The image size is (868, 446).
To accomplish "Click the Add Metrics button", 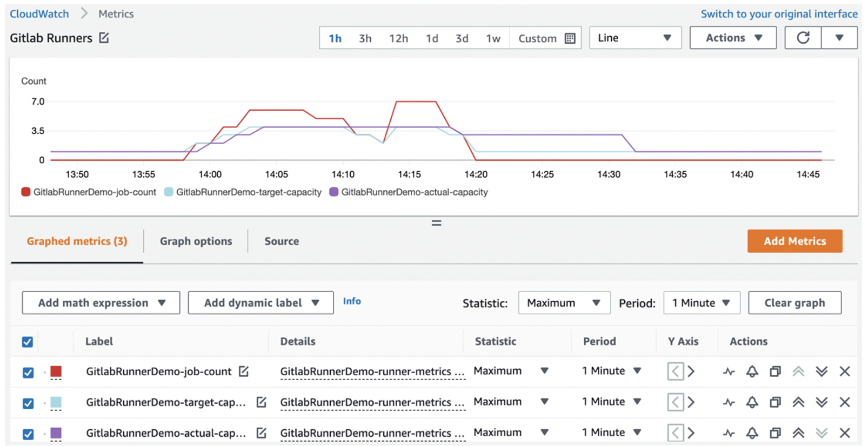I will coord(794,241).
